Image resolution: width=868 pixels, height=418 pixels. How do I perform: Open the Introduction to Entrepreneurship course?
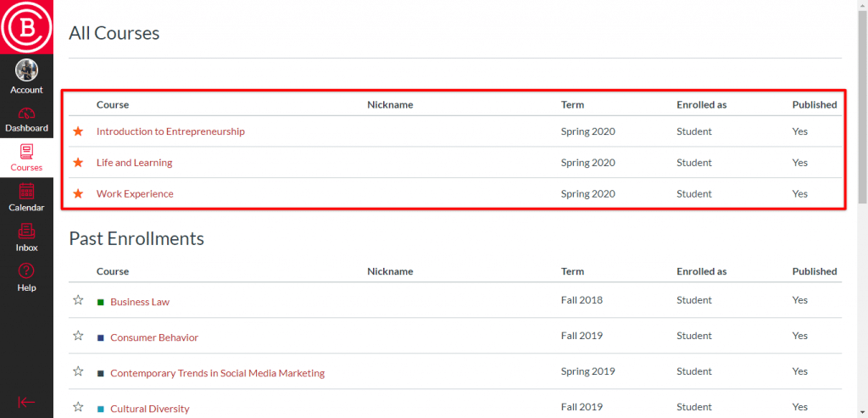tap(170, 131)
